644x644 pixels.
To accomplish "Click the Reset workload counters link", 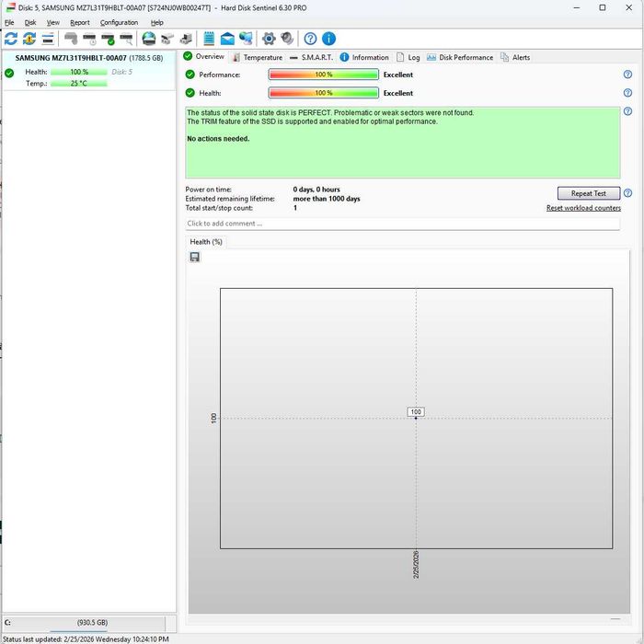I will pyautogui.click(x=583, y=208).
